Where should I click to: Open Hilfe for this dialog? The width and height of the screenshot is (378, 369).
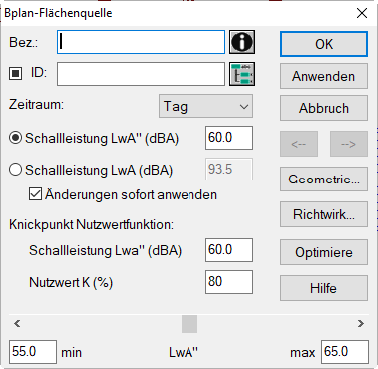click(324, 288)
